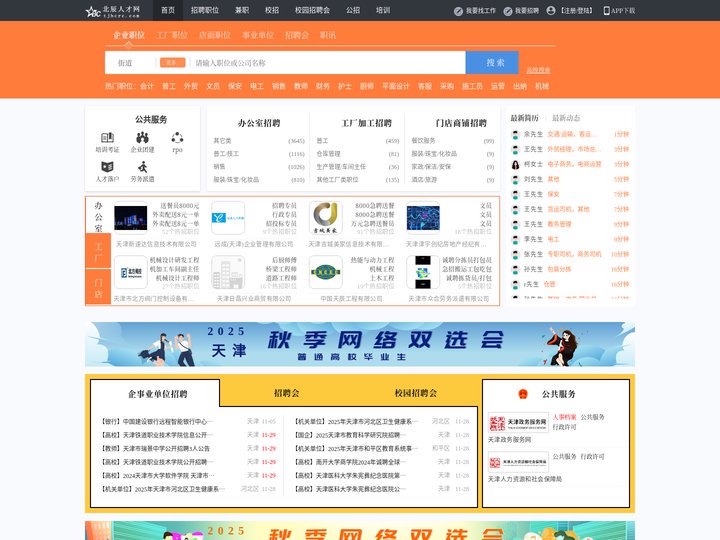Image resolution: width=720 pixels, height=540 pixels.
Task: Click the red 人事档案 link
Action: point(564,417)
